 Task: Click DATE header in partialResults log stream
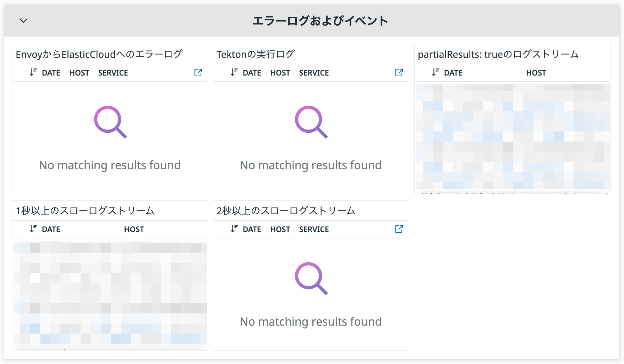click(453, 73)
